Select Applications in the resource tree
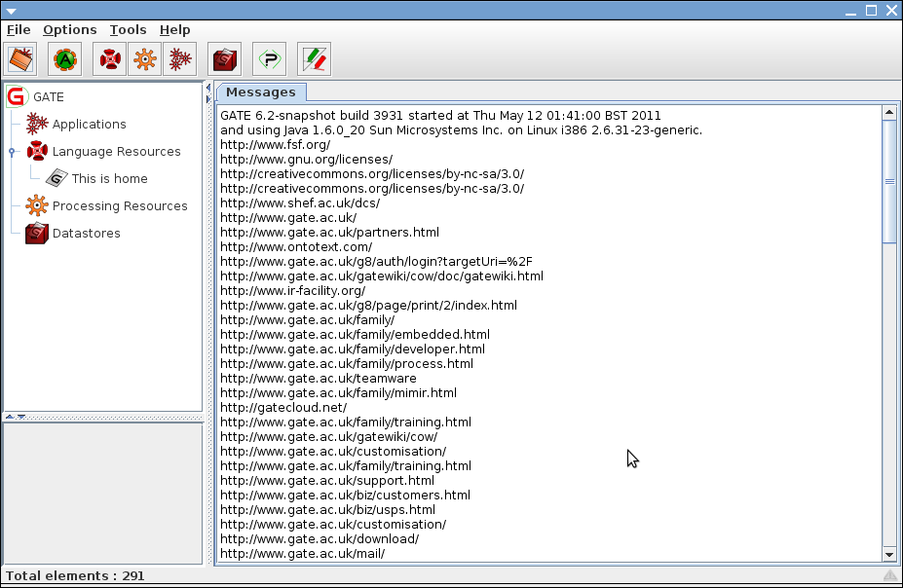The image size is (903, 588). point(90,125)
